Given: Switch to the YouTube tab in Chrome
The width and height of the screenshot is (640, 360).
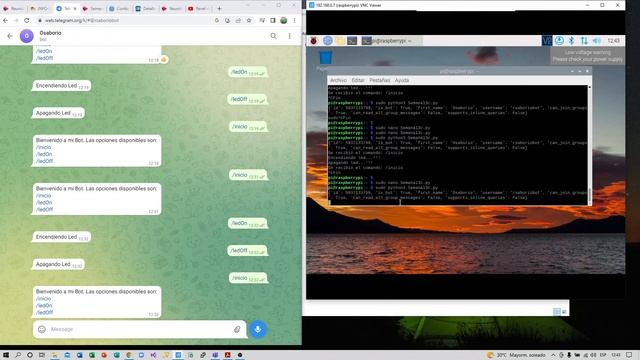Looking at the screenshot, I should tap(198, 9).
